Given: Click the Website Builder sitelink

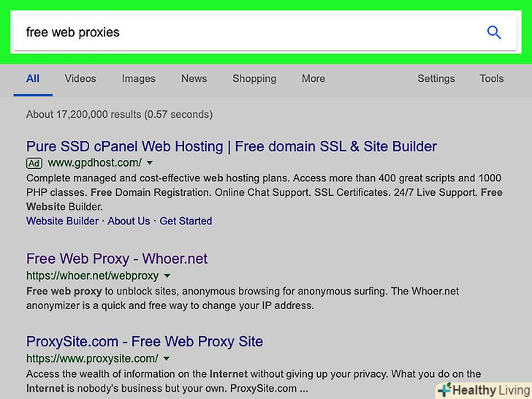Looking at the screenshot, I should pyautogui.click(x=62, y=221).
